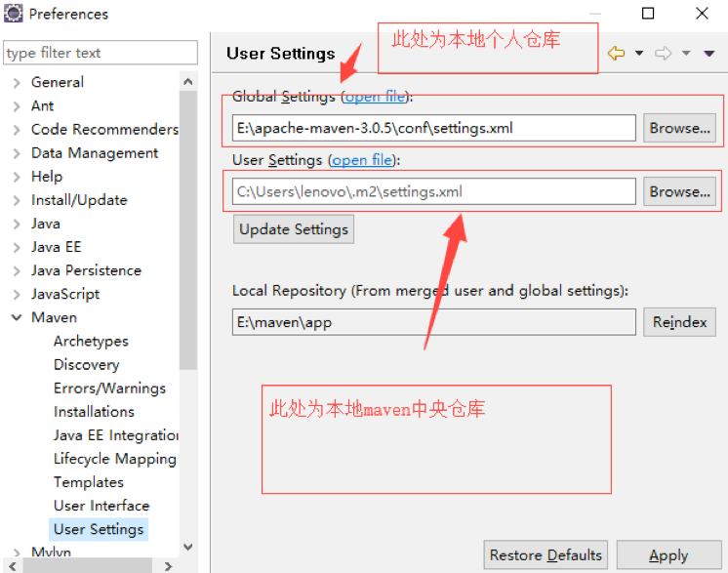
Task: Click the tree vertical scrollbar thumb
Action: (x=188, y=230)
